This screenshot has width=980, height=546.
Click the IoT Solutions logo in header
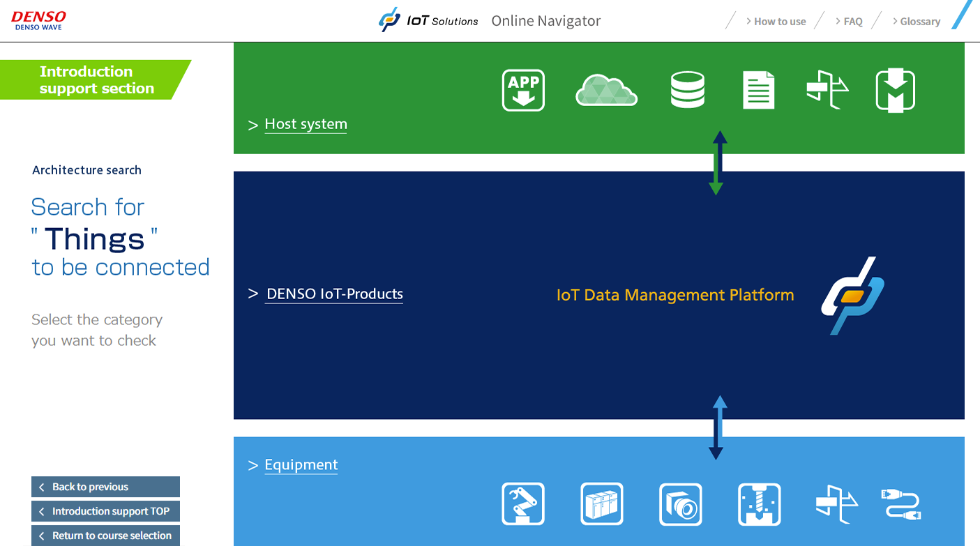[x=428, y=20]
